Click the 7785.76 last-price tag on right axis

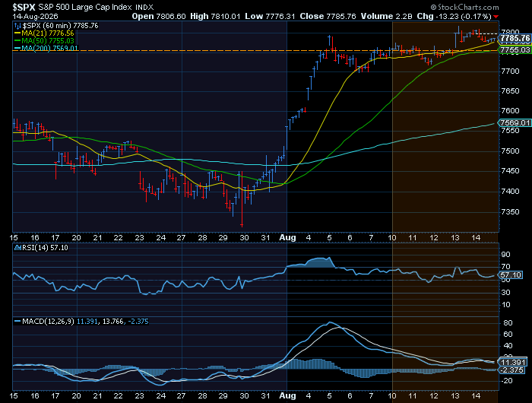coord(515,38)
